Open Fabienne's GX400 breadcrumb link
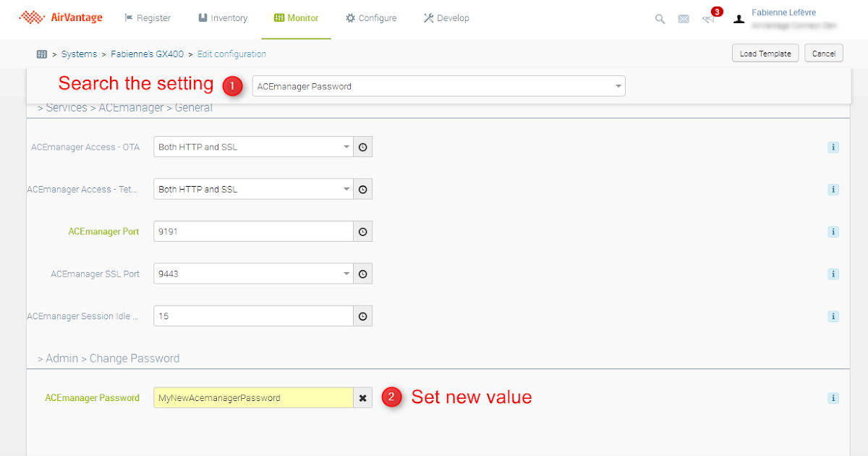868x456 pixels. (x=147, y=54)
